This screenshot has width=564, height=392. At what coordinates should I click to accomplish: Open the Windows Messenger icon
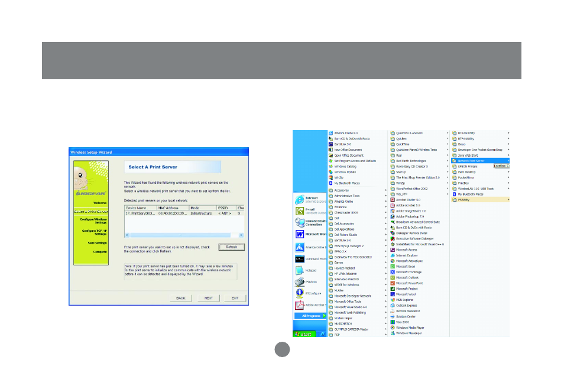(393, 333)
